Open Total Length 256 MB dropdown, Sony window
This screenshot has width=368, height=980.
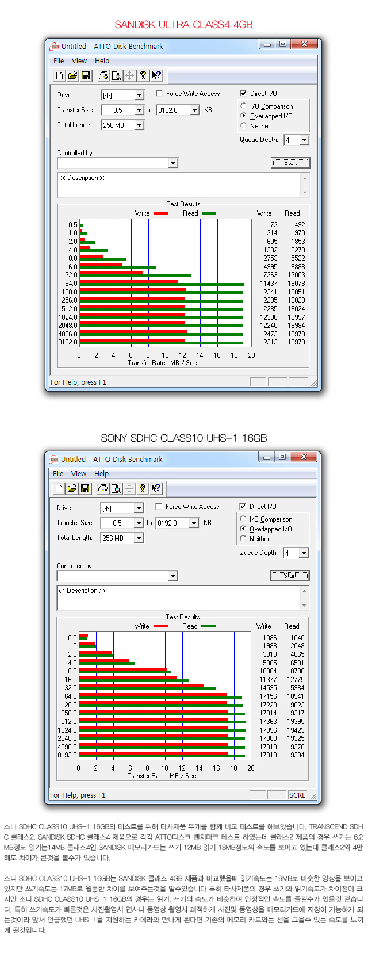tap(139, 538)
